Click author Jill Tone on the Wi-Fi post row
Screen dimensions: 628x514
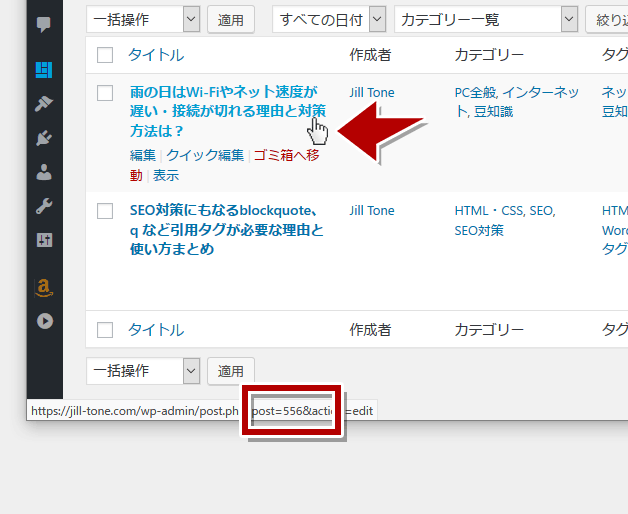click(372, 93)
